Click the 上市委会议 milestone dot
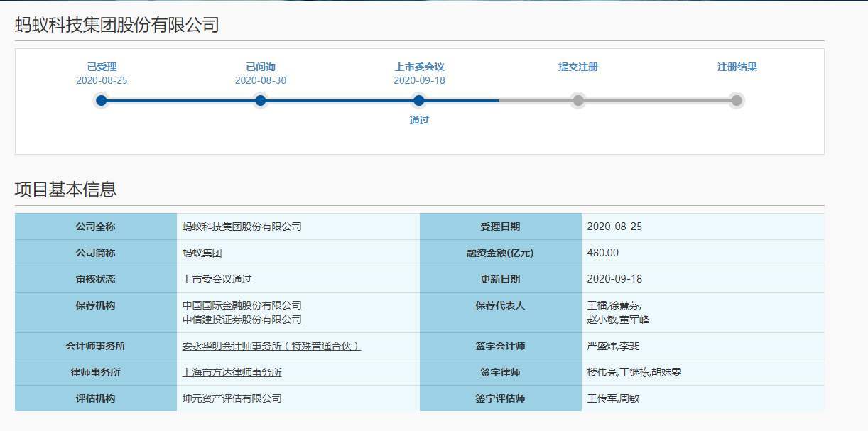 (x=418, y=100)
